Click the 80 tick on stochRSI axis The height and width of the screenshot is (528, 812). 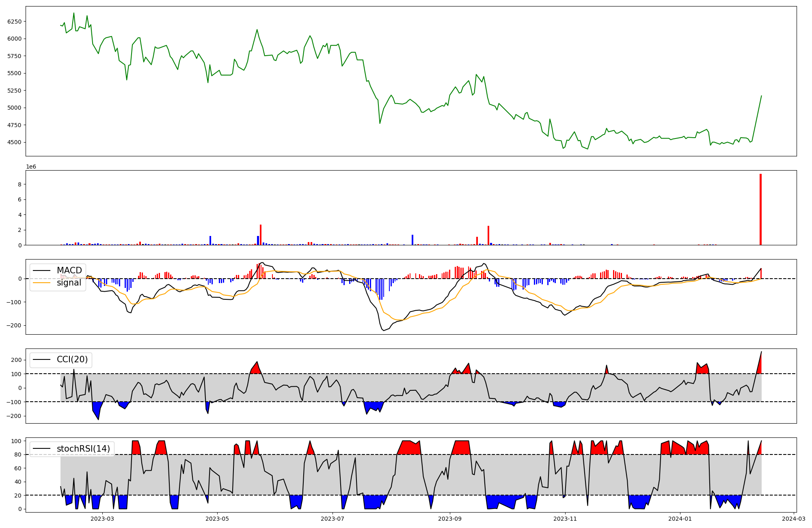coord(18,455)
